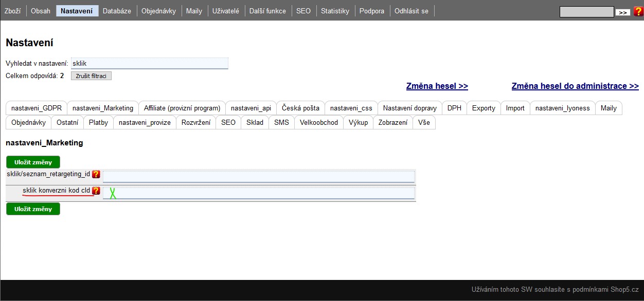644x301 pixels.
Task: Open the Databáze menu
Action: point(117,11)
